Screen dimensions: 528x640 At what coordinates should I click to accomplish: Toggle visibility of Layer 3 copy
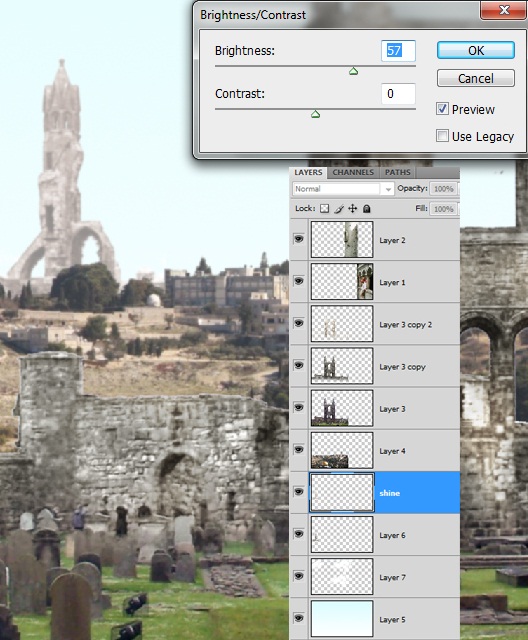click(299, 365)
